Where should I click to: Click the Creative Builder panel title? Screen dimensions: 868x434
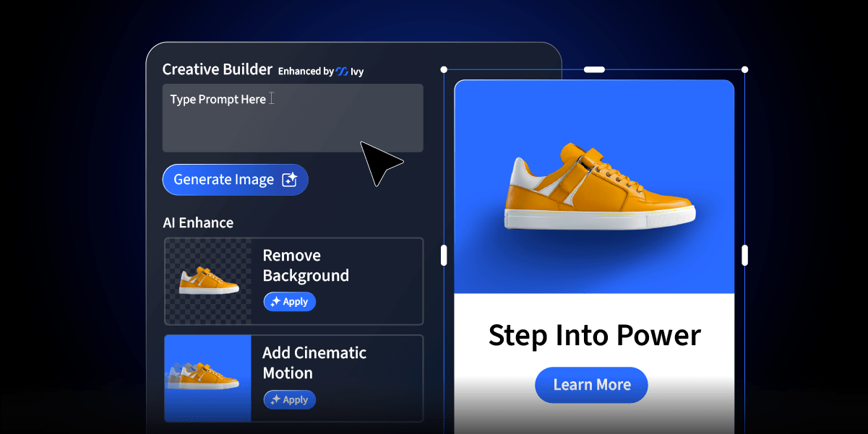[x=217, y=69]
